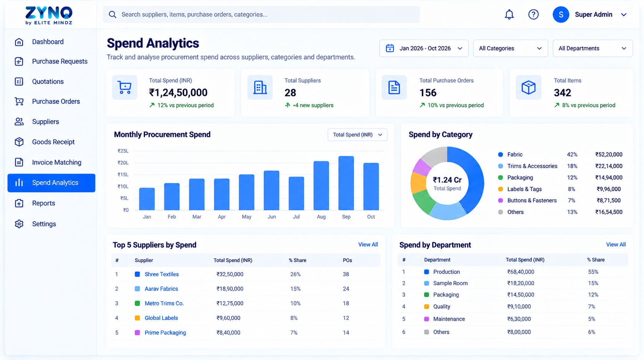Image resolution: width=644 pixels, height=360 pixels.
Task: View All in Top 5 Suppliers
Action: point(368,244)
